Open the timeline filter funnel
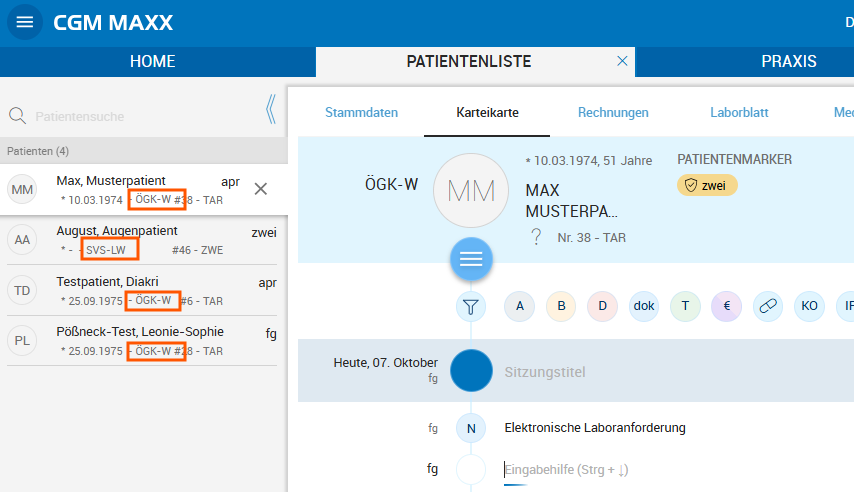 (x=471, y=307)
